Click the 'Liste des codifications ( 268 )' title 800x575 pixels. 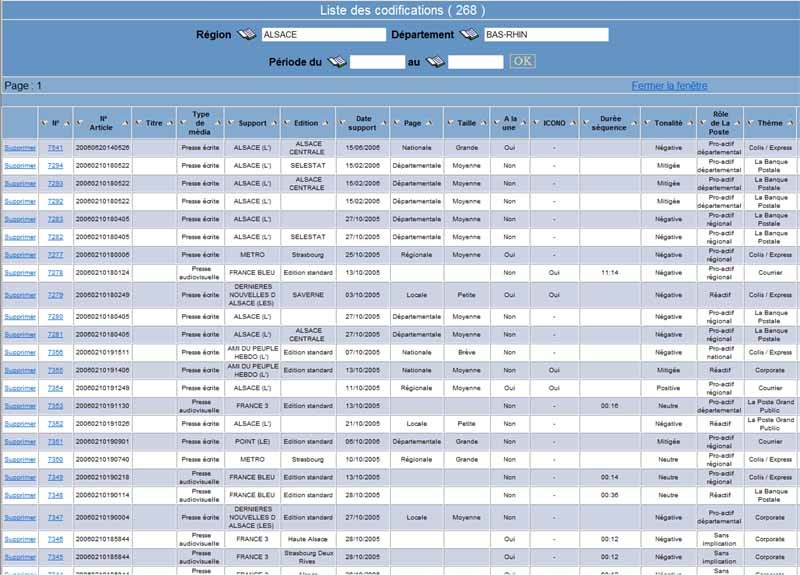pyautogui.click(x=403, y=10)
